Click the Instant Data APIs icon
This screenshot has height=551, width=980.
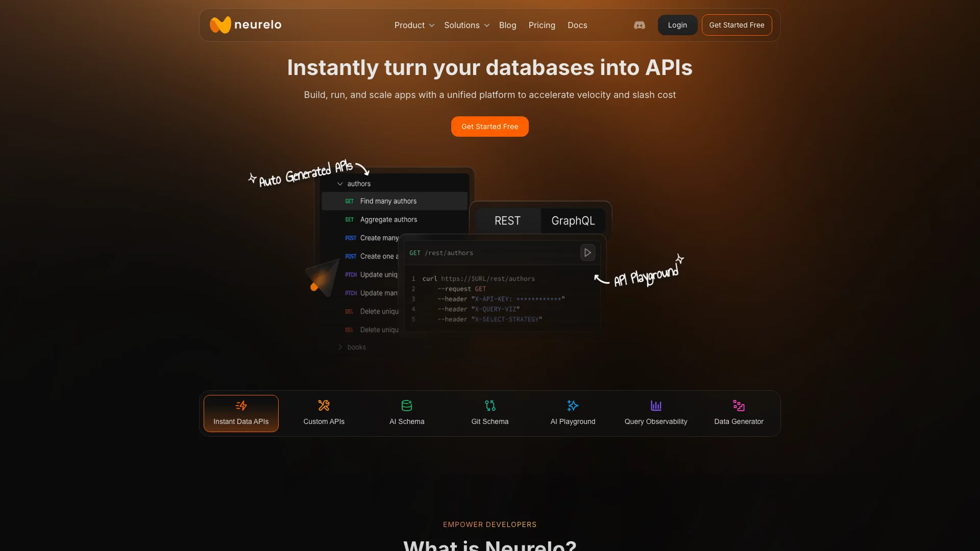point(240,406)
